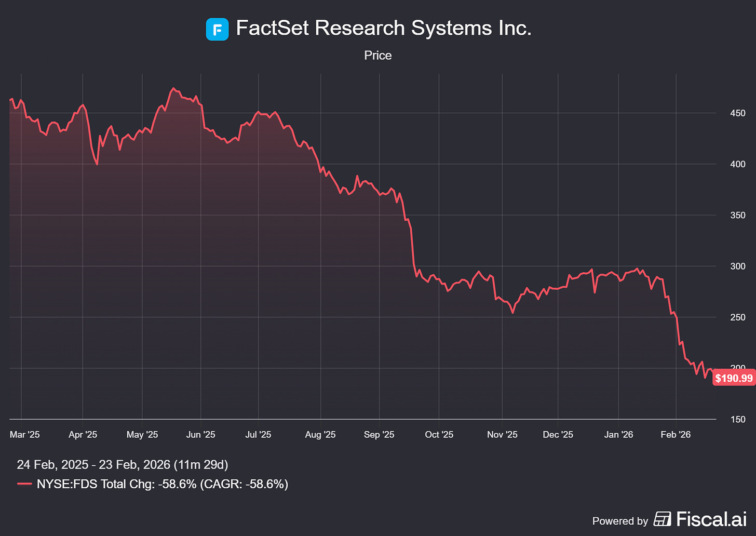Click the Fiscal.ai logo icon

[662, 519]
